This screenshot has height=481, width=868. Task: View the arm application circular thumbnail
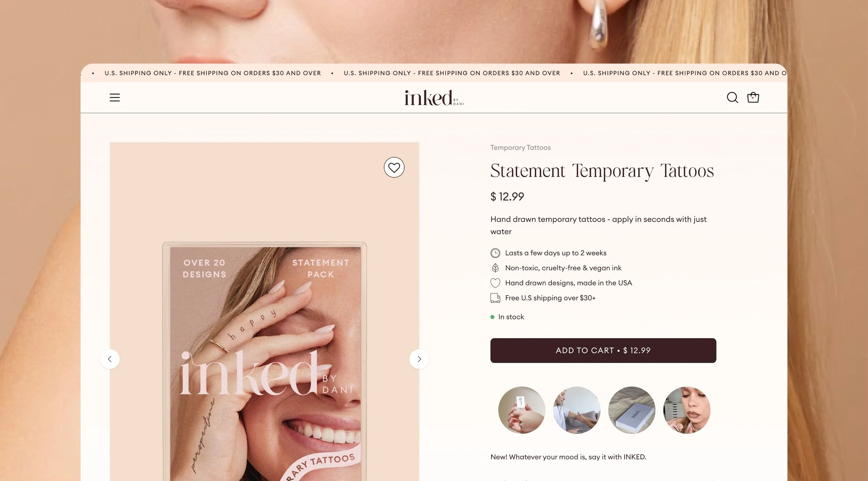pyautogui.click(x=576, y=410)
